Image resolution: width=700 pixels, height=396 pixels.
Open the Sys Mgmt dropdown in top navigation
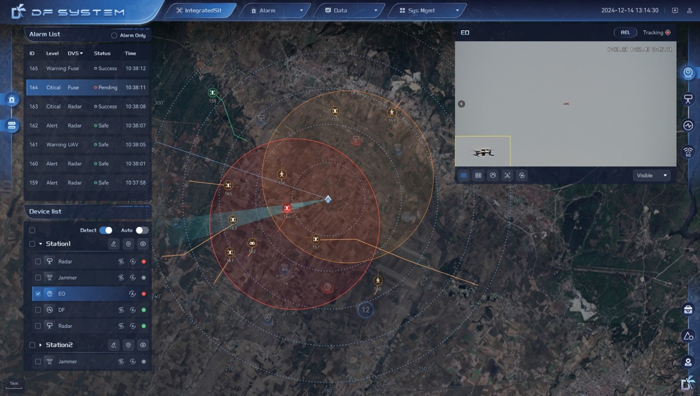[x=427, y=10]
